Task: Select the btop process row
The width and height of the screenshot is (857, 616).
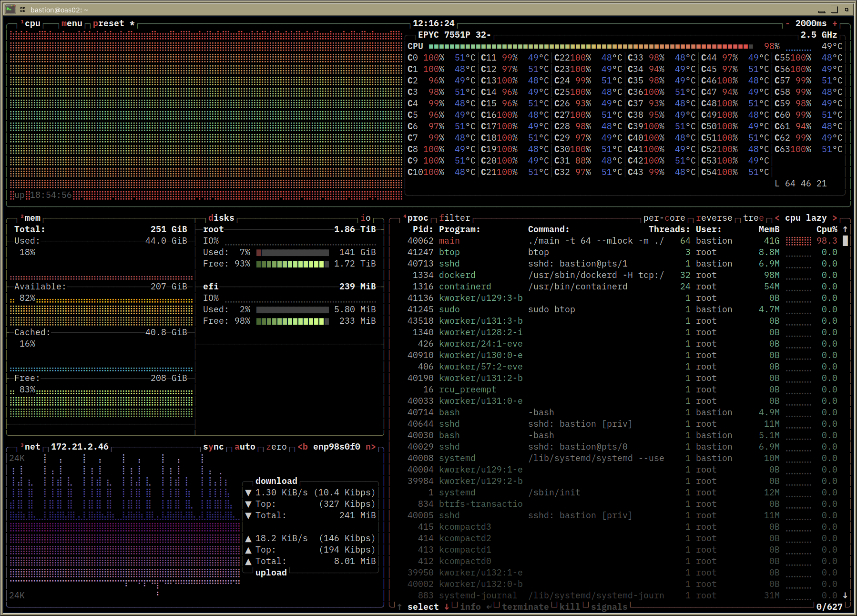Action: pos(622,252)
